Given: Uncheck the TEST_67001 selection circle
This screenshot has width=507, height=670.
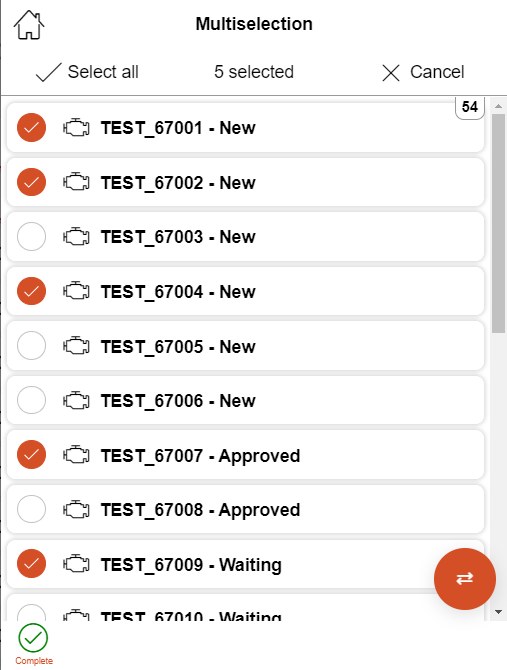Looking at the screenshot, I should tap(32, 128).
